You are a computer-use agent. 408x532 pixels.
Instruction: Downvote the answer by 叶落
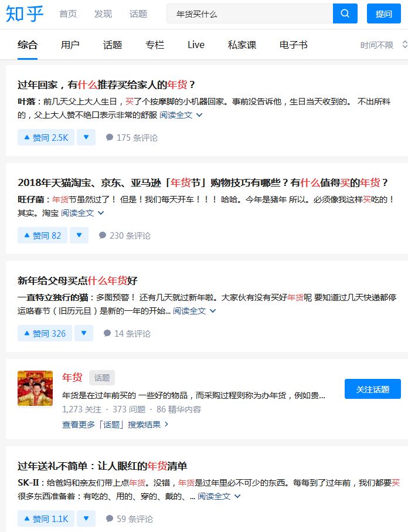[86, 138]
